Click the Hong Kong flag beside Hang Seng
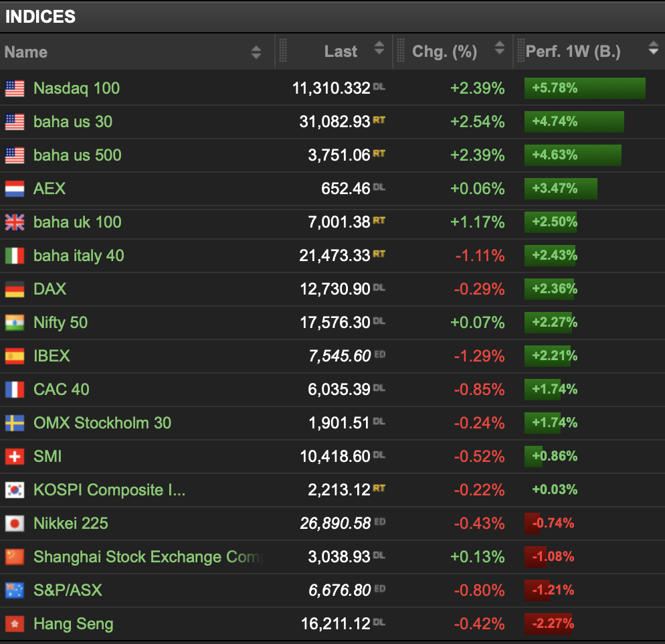 point(15,624)
